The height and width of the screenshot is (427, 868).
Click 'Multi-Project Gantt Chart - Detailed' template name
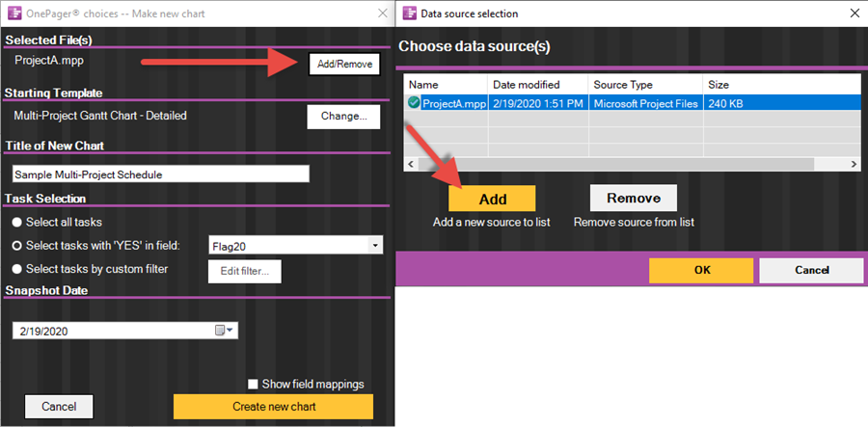[100, 116]
